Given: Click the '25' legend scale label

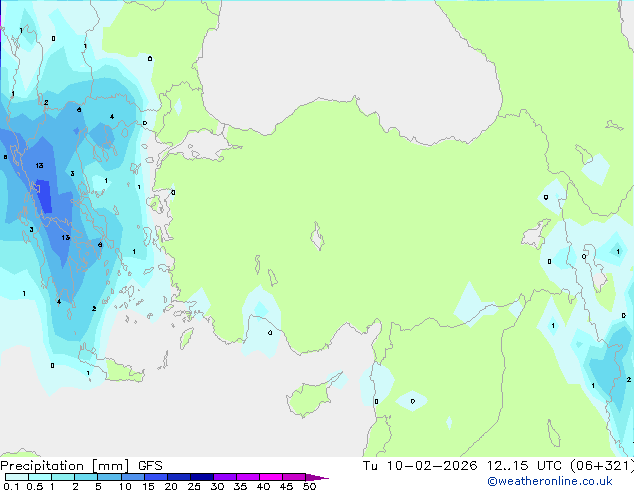Looking at the screenshot, I should pos(194,486).
